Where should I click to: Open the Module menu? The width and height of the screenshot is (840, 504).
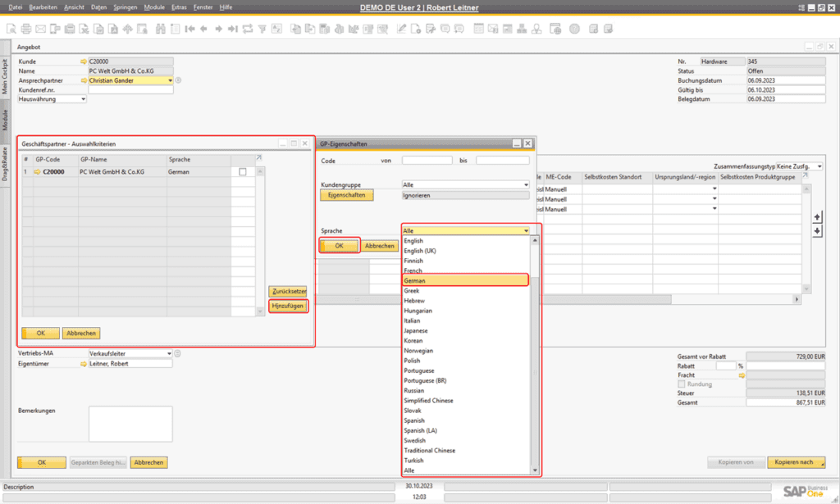[154, 7]
